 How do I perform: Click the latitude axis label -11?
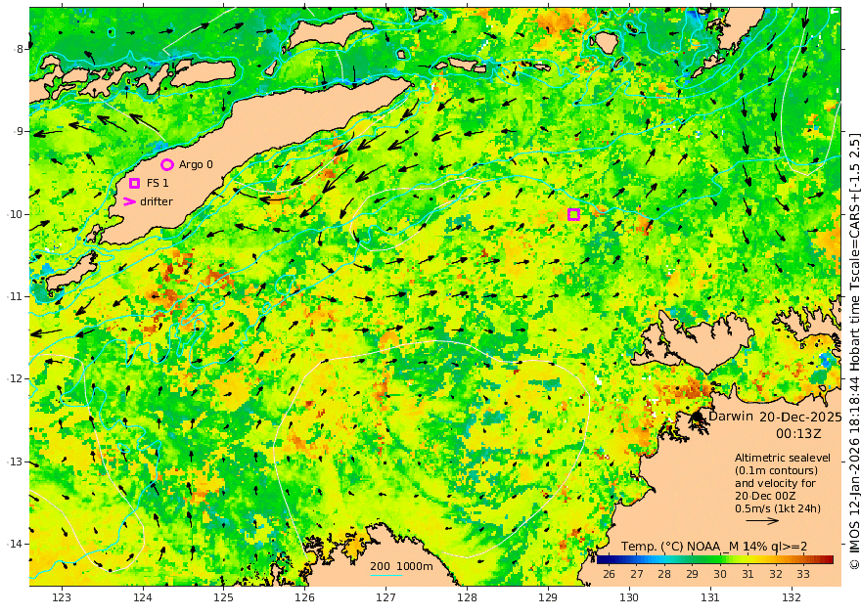(x=16, y=296)
